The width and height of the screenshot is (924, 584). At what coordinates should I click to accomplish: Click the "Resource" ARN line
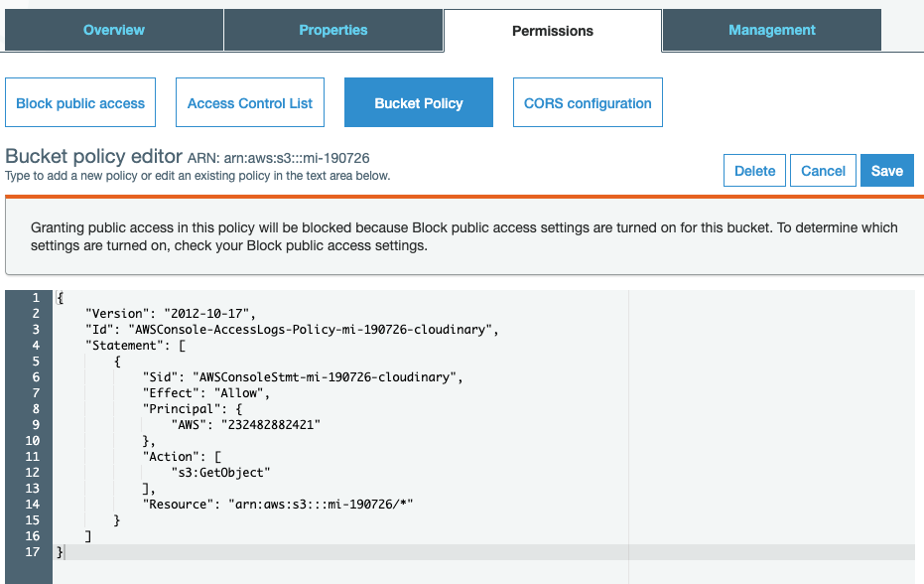point(278,505)
